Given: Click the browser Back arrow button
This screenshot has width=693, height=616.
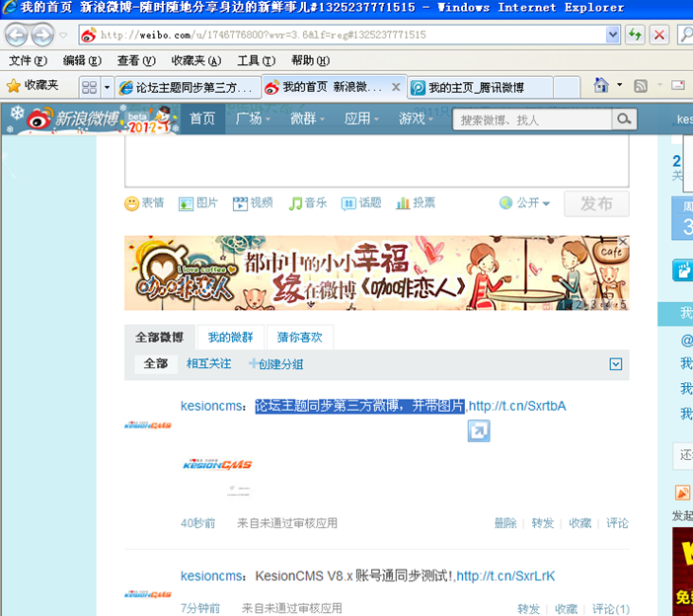Looking at the screenshot, I should pyautogui.click(x=17, y=35).
